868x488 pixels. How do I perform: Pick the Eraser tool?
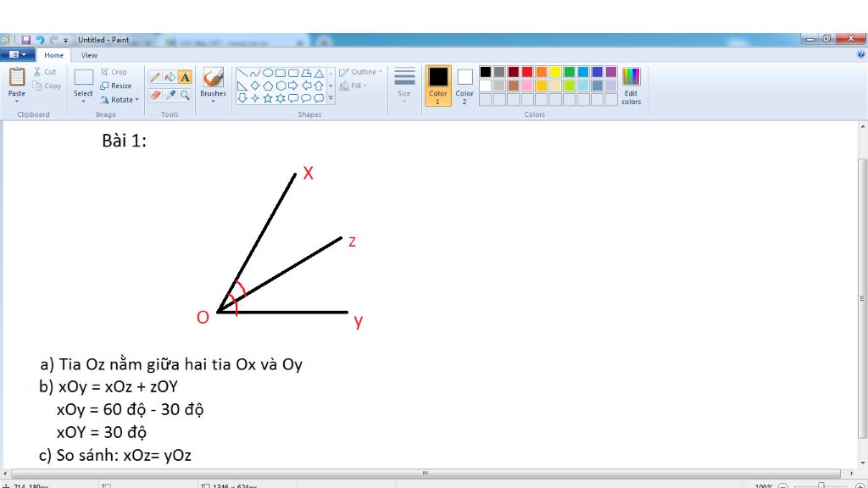(x=155, y=95)
